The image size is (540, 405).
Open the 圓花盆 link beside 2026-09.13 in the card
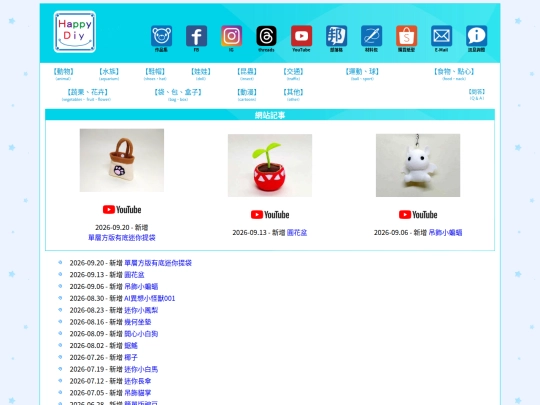coord(297,233)
